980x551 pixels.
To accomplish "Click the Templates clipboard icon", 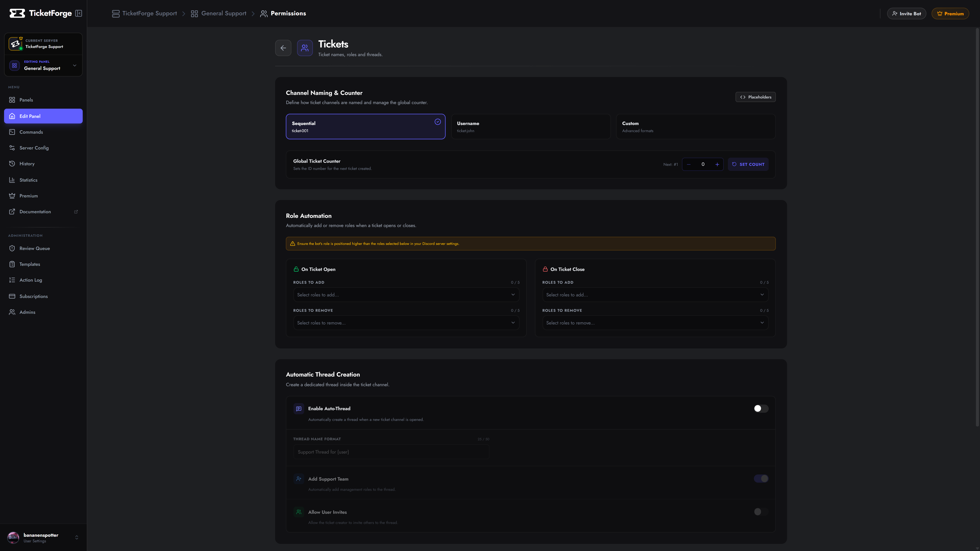I will click(x=12, y=264).
